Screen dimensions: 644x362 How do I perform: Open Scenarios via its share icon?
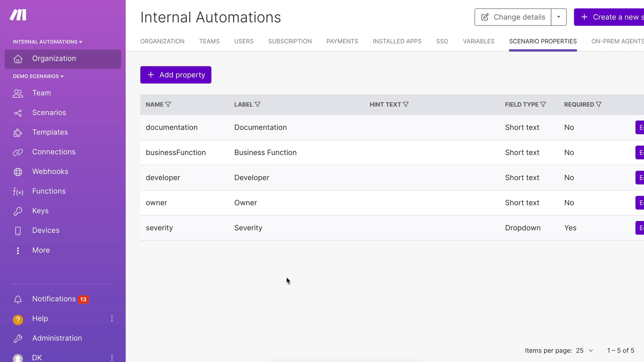(x=18, y=113)
